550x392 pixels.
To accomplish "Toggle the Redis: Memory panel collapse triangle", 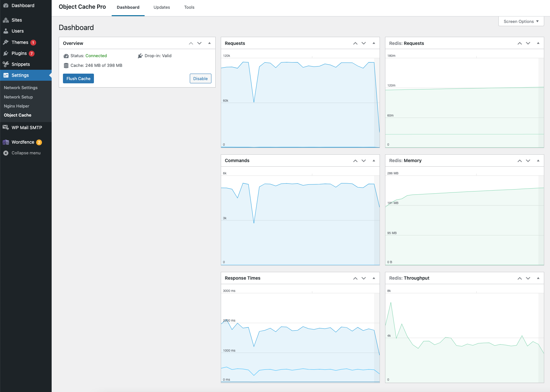I will (x=538, y=160).
